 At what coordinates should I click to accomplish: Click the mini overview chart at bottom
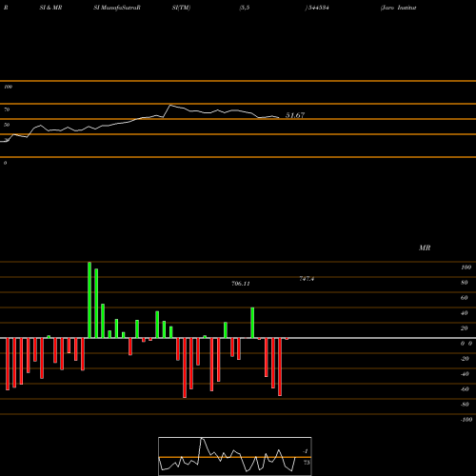click(235, 456)
